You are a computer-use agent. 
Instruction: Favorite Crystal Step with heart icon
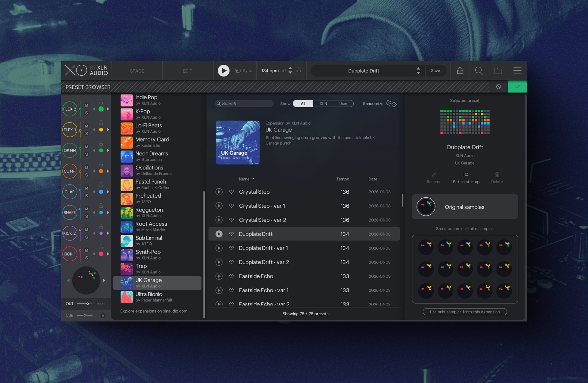pyautogui.click(x=232, y=192)
